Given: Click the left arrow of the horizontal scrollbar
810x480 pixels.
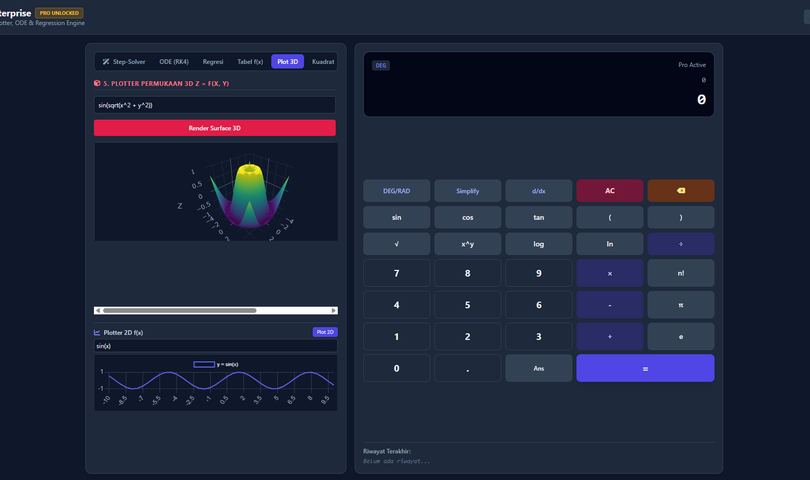Looking at the screenshot, I should (98, 311).
